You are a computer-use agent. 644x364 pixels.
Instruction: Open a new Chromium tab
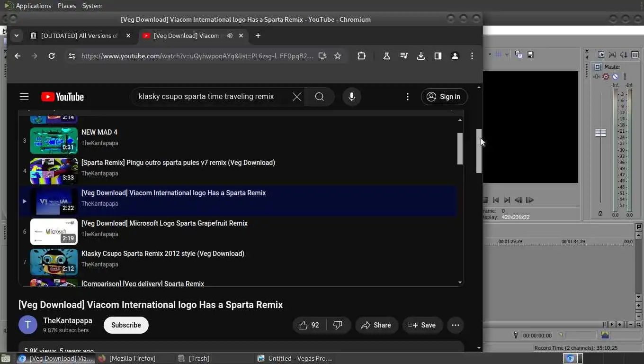click(x=258, y=36)
